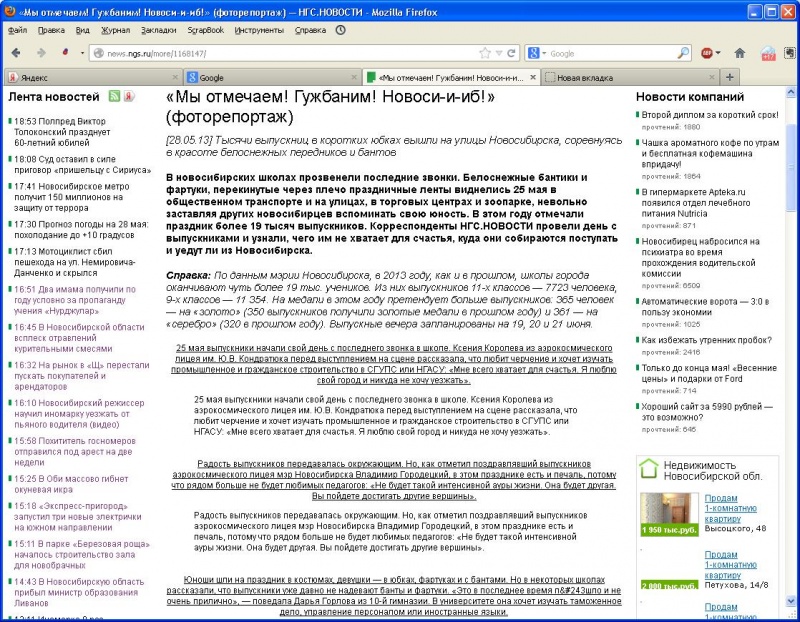The image size is (800, 622).
Task: Close the НГС.НОВОСТИ article tab
Action: click(x=532, y=77)
